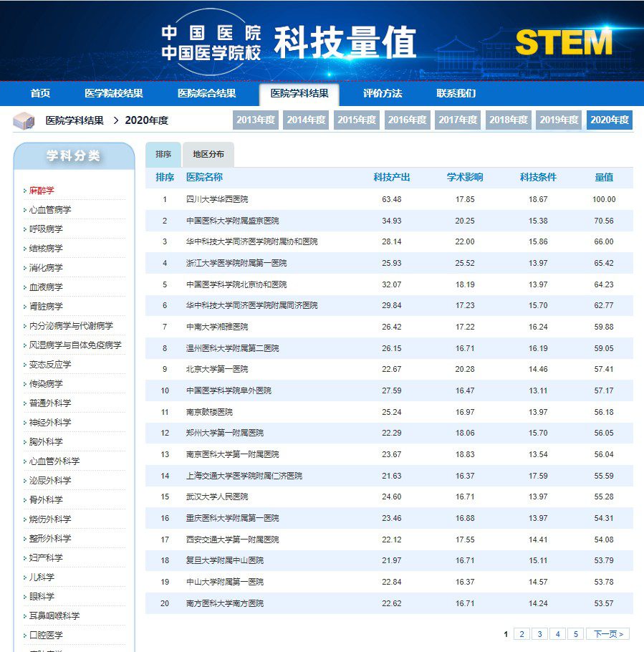Viewport: 644px width, 652px height.
Task: Open 内分泌病学与代谢病学 subject ranking
Action: [x=71, y=325]
